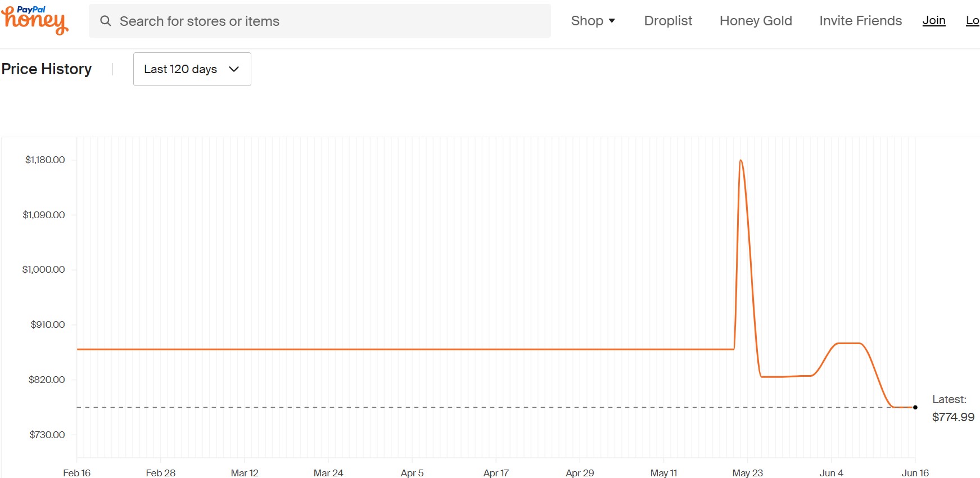Click the $1,180.00 price axis label

45,160
